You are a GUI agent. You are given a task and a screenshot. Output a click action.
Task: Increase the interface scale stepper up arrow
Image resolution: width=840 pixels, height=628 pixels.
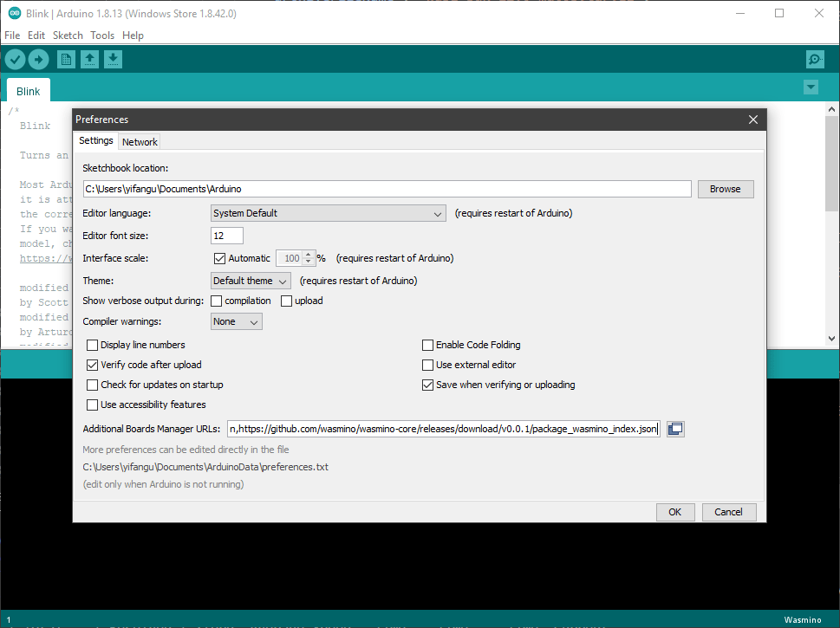click(x=308, y=255)
